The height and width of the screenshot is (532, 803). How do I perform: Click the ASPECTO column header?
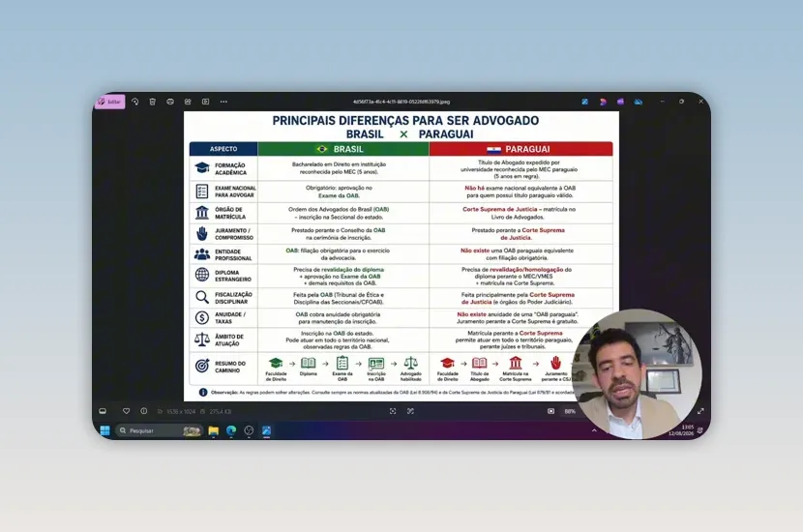coord(223,149)
